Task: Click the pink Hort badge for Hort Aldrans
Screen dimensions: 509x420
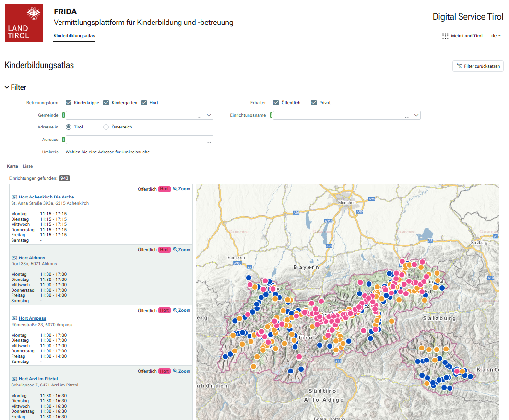Action: point(165,250)
